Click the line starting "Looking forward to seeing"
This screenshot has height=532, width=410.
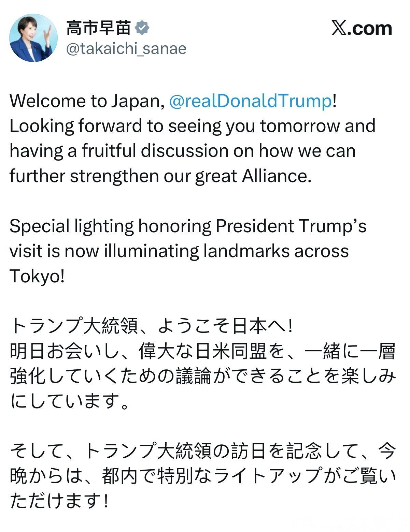point(193,126)
